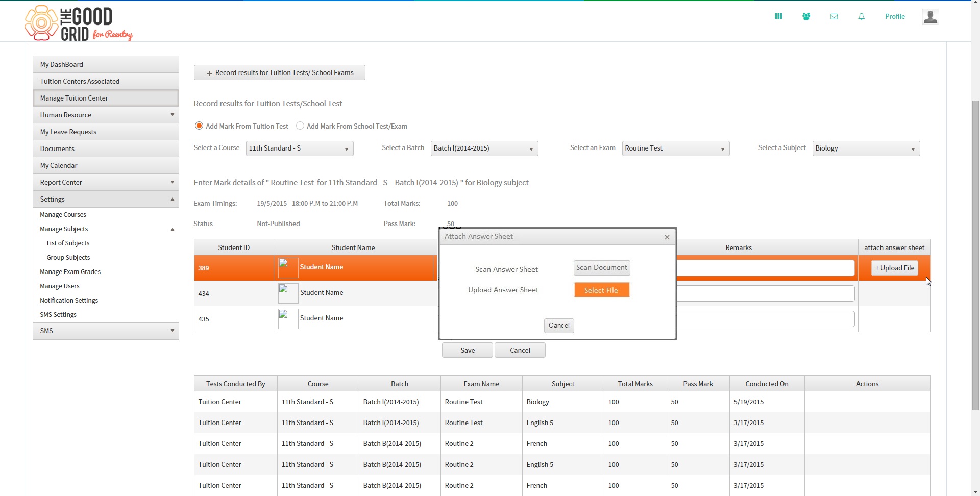Click the page vertical scrollbar

point(975,255)
